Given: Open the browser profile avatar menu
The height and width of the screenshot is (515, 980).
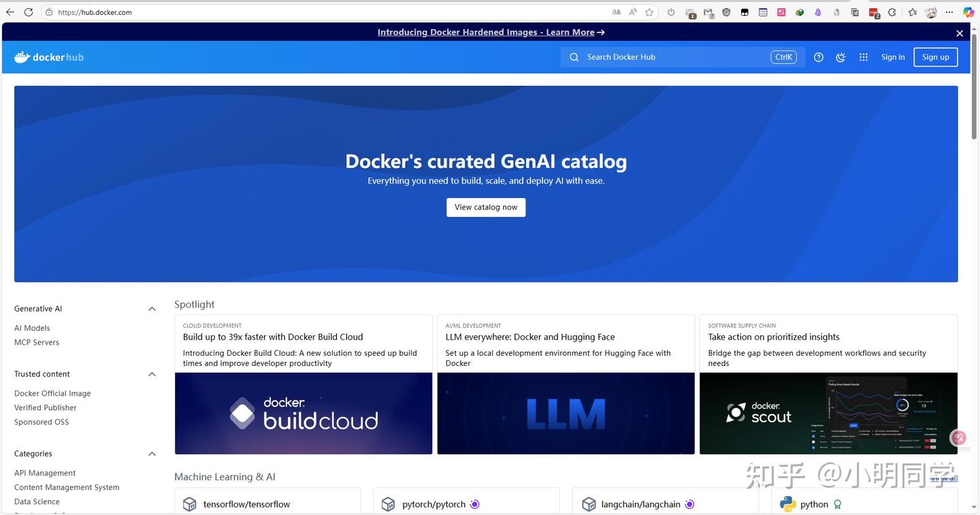Looking at the screenshot, I should point(931,12).
